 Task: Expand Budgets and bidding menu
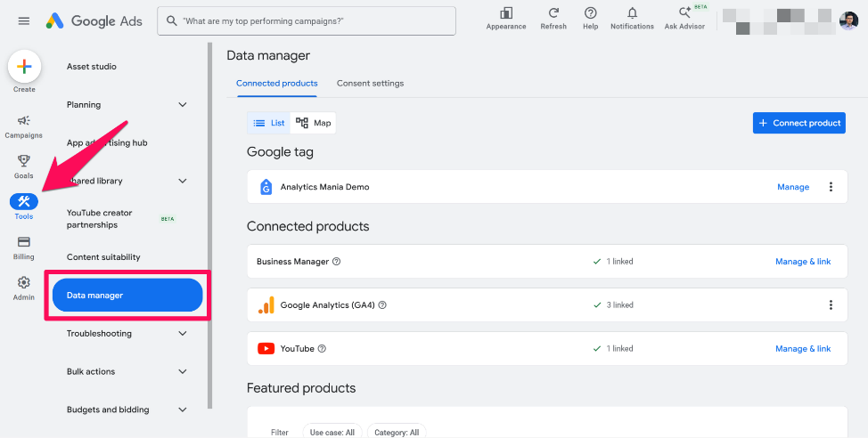(x=183, y=410)
